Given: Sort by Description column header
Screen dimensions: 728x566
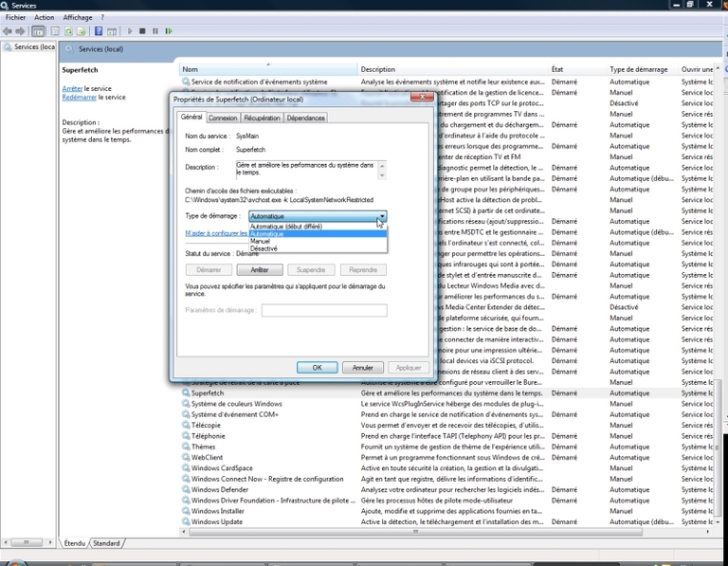Looking at the screenshot, I should click(453, 69).
